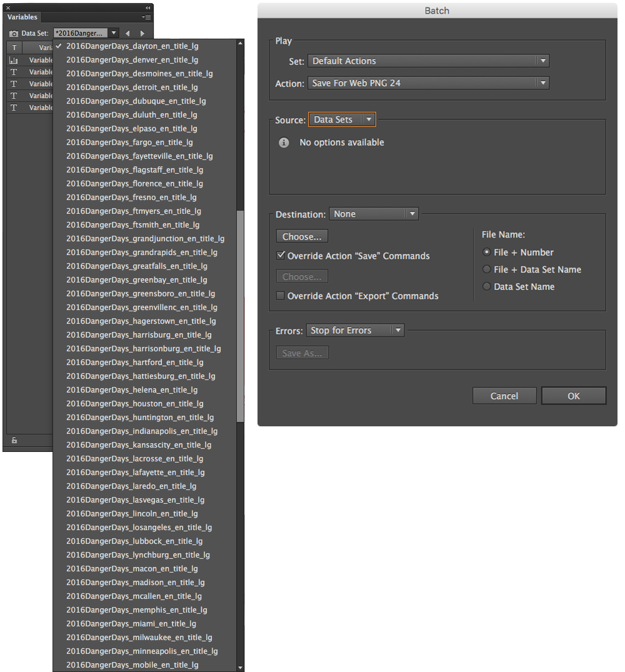
Task: Select 2016DangerDays_indianapolis_en_title_lg
Action: (x=144, y=431)
